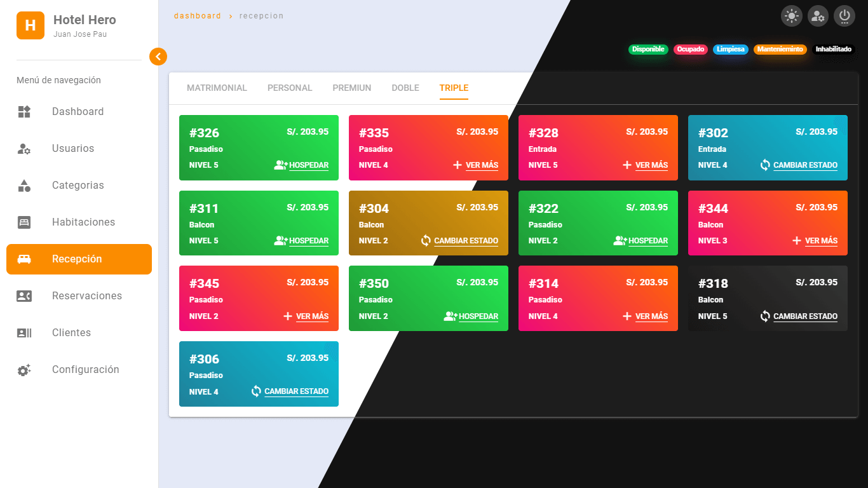Click the dashboard breadcrumb link
Image resolution: width=868 pixels, height=488 pixels.
pyautogui.click(x=198, y=16)
